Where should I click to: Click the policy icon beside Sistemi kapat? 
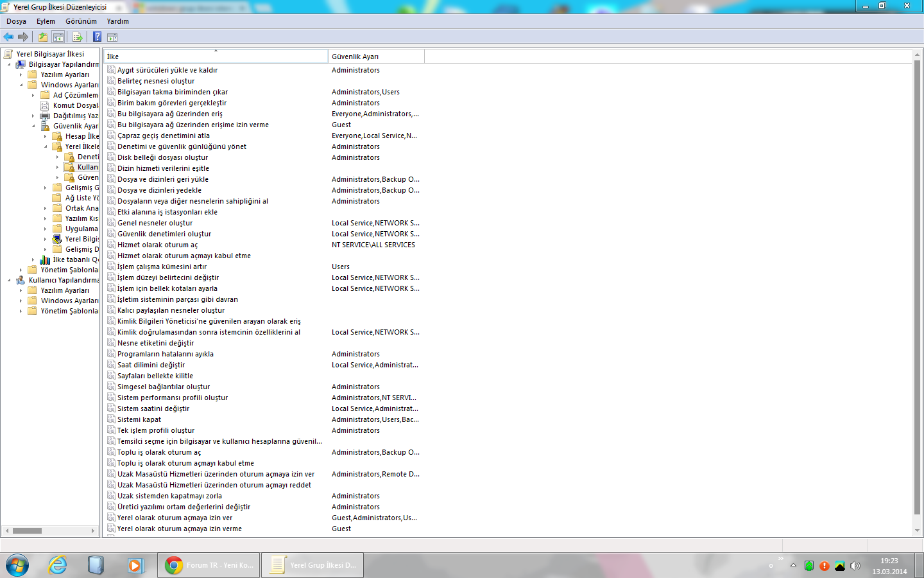pyautogui.click(x=111, y=419)
